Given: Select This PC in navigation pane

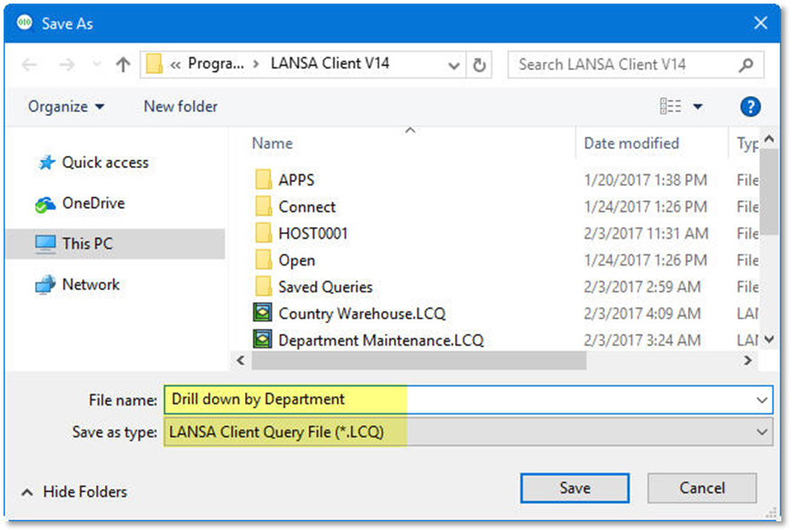Looking at the screenshot, I should (87, 243).
